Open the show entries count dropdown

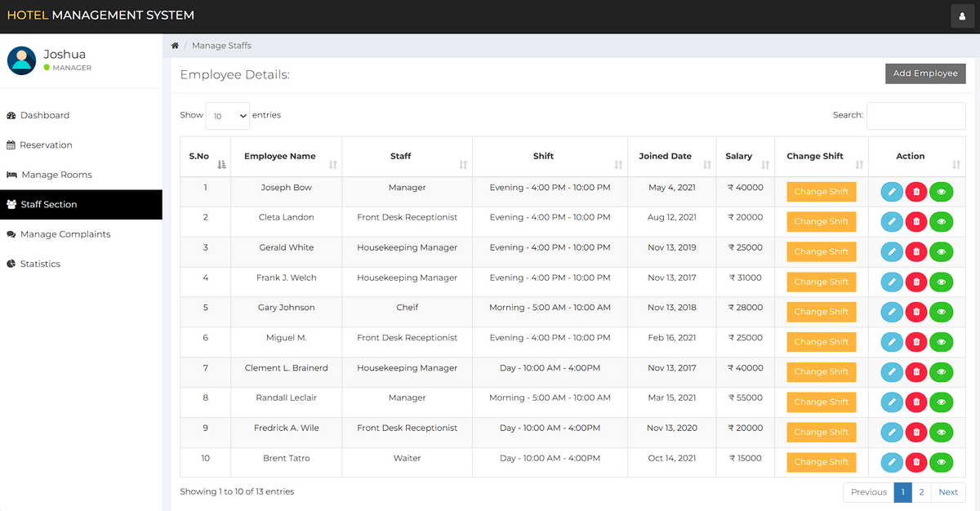point(227,116)
